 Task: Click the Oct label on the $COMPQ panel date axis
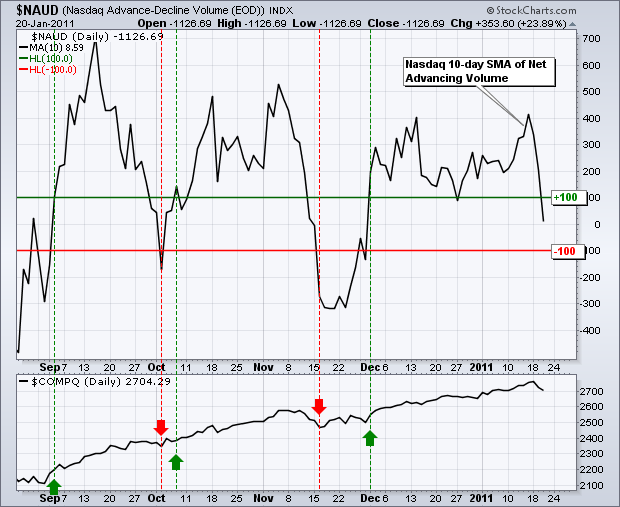pos(156,498)
